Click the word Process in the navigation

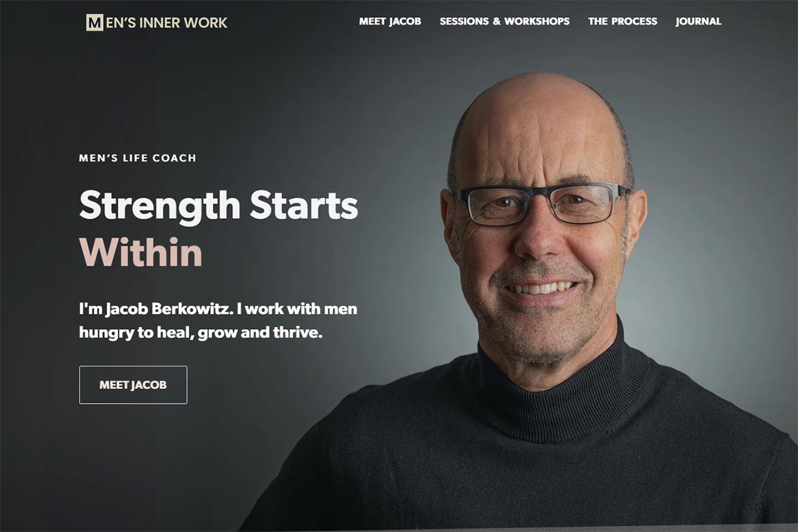point(634,21)
